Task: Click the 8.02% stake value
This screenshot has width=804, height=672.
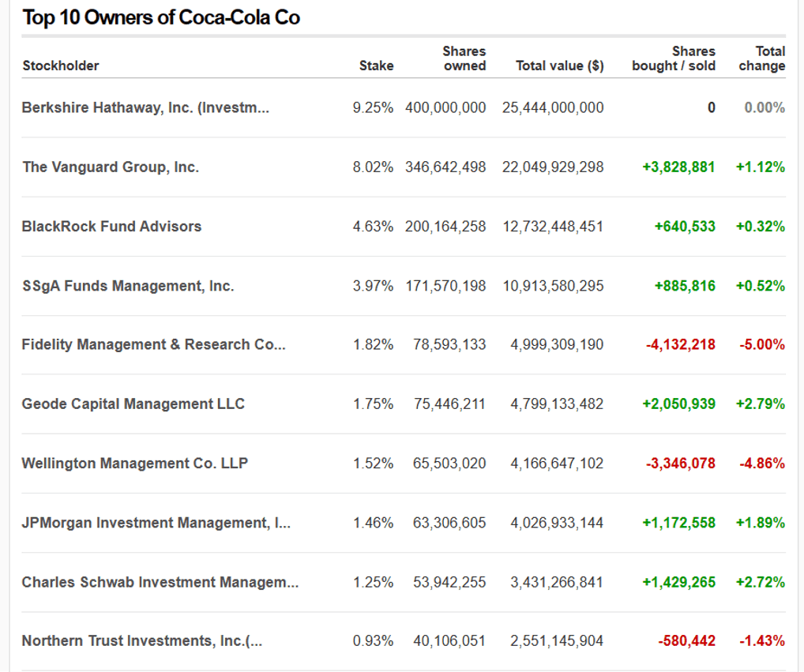Action: coord(373,167)
